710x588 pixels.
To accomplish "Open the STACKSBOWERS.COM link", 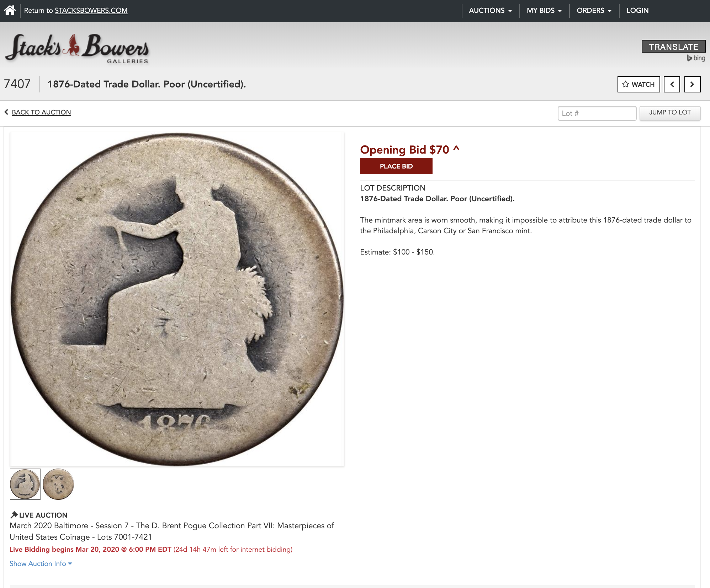I will pos(91,10).
